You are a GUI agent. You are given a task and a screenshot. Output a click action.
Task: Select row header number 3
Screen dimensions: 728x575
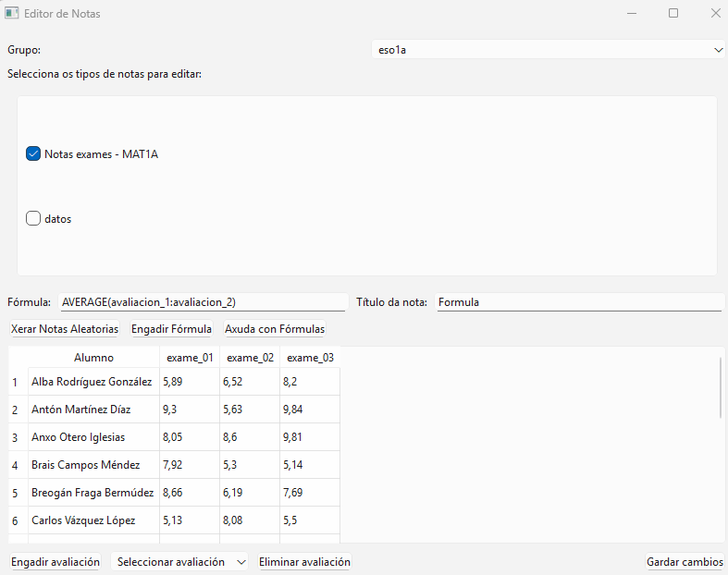coord(15,437)
